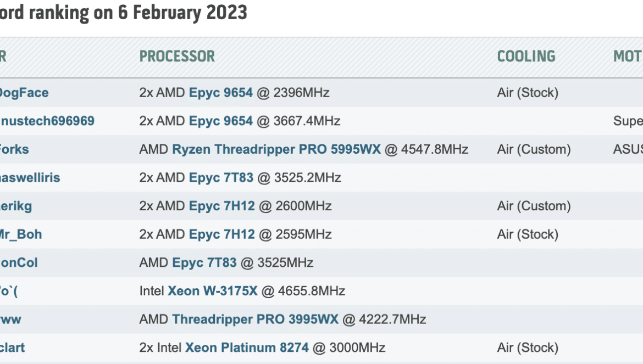
Task: Click Epyc 9654 link in 3667.4MHz row
Action: click(x=220, y=121)
